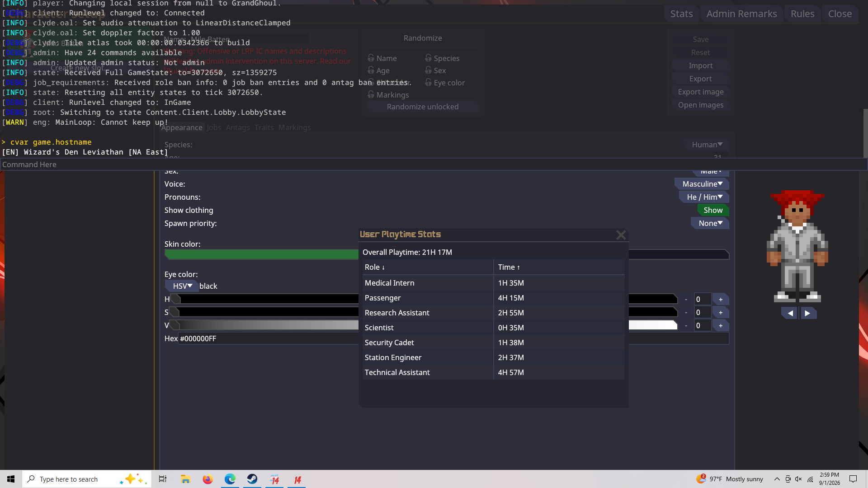Toggle the Sex randomize lock
868x488 pixels.
[x=428, y=70]
